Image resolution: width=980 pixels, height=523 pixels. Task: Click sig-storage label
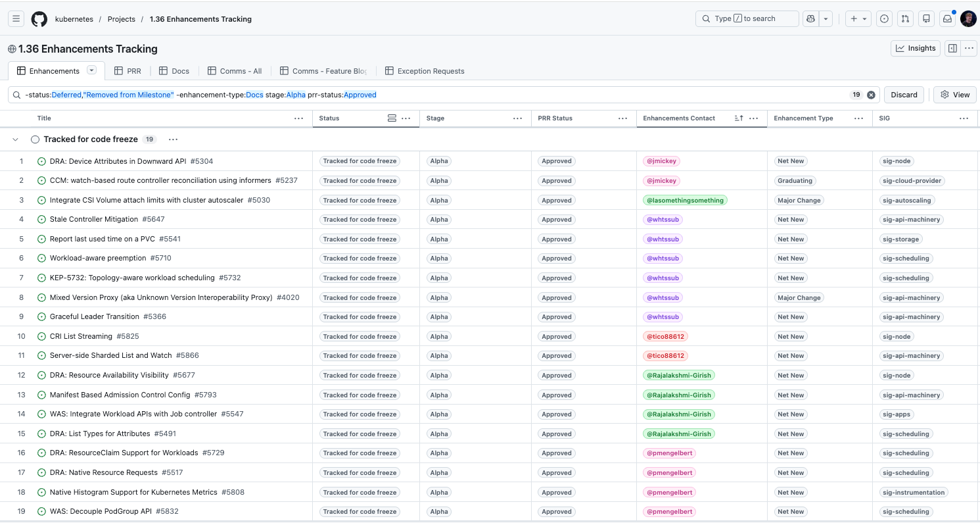coord(901,239)
